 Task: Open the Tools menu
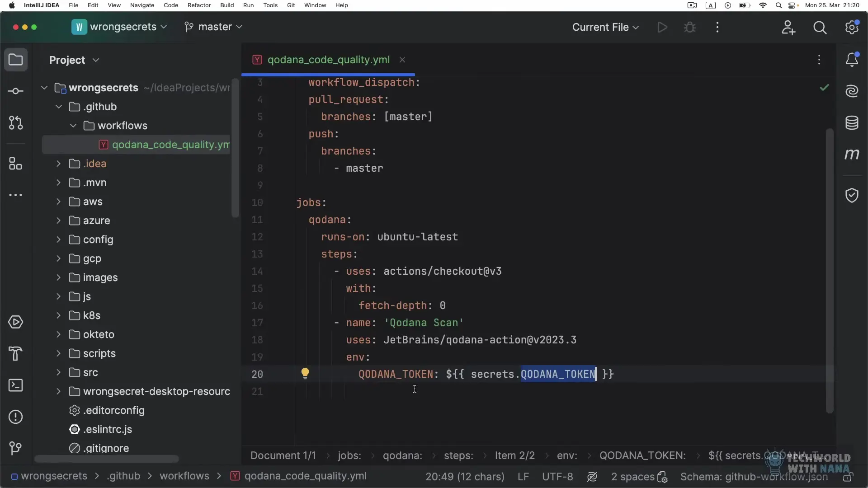270,5
